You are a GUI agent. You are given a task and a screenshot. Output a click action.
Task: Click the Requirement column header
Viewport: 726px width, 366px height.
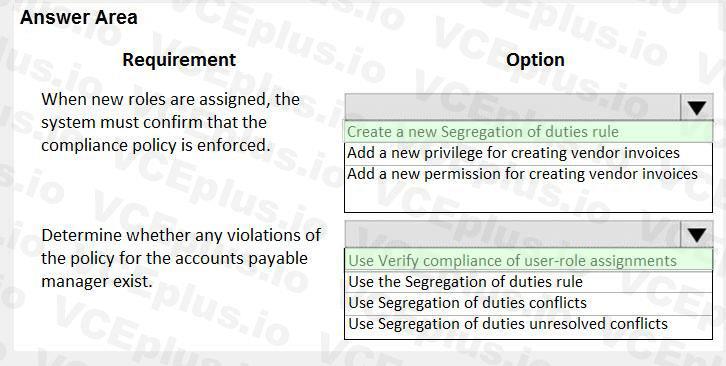pos(179,60)
